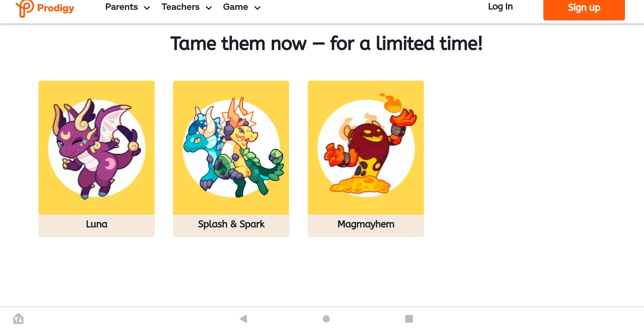Screen dimensions: 644x331
Task: Click the Log In link
Action: coord(500,7)
